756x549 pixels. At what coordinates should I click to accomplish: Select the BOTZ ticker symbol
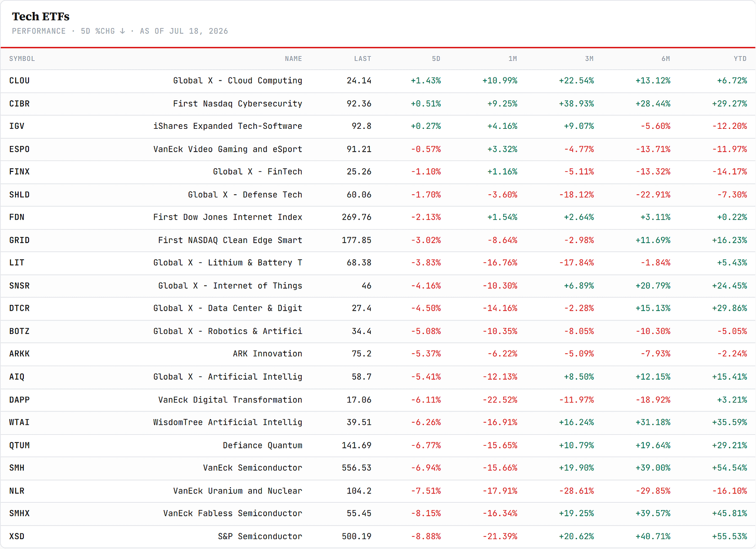click(x=19, y=331)
